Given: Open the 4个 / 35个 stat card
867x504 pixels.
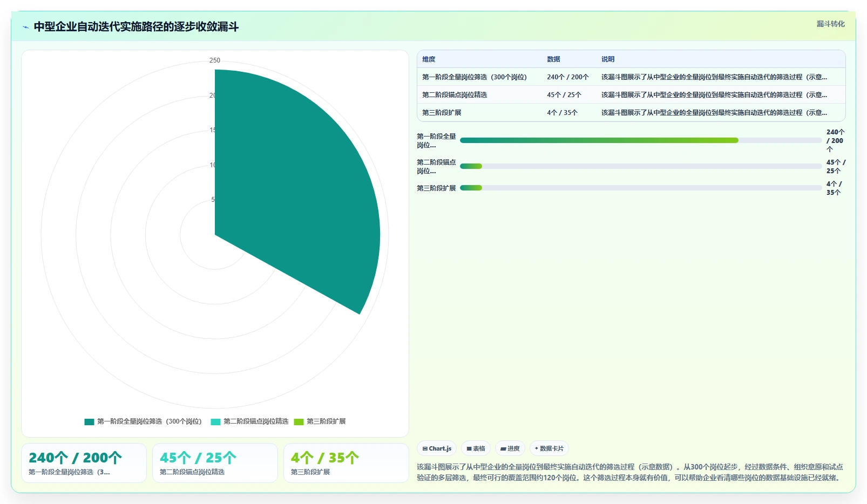Looking at the screenshot, I should [x=346, y=463].
